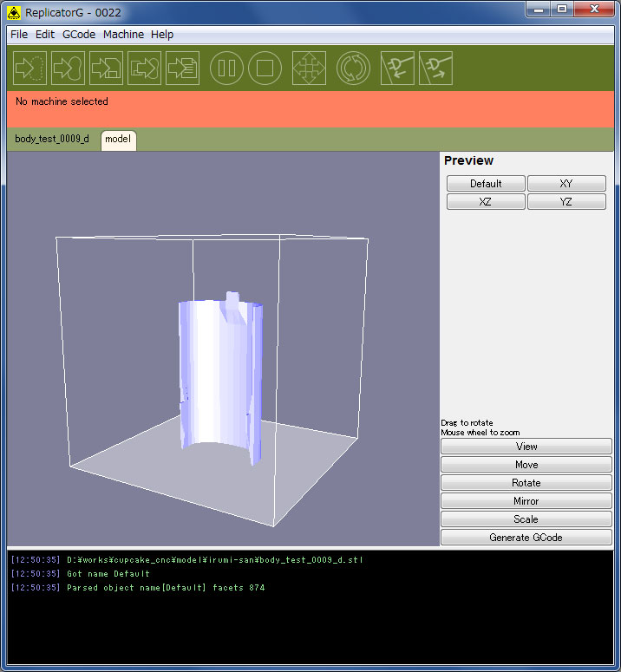Open the Machine menu
The height and width of the screenshot is (672, 621).
point(123,35)
